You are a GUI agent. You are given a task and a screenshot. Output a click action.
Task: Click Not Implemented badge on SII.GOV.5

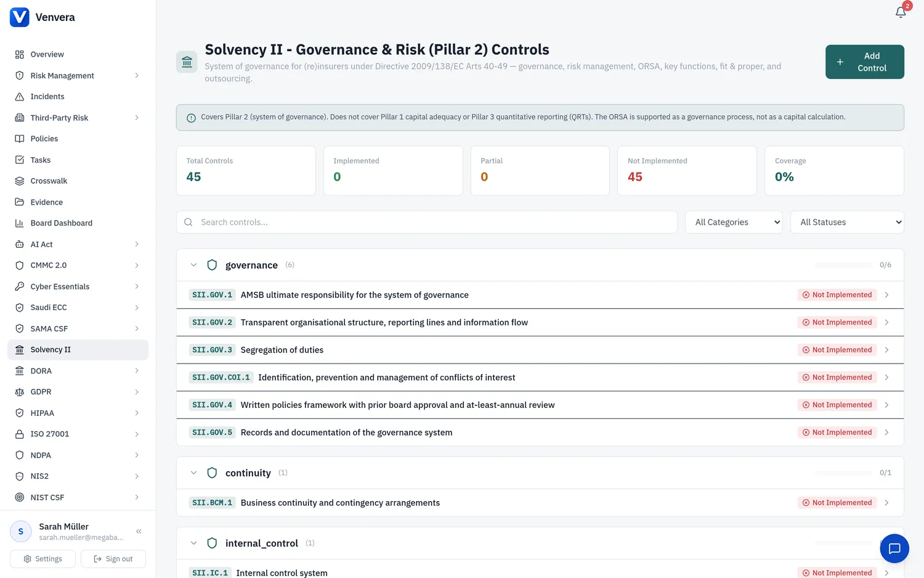click(x=837, y=433)
